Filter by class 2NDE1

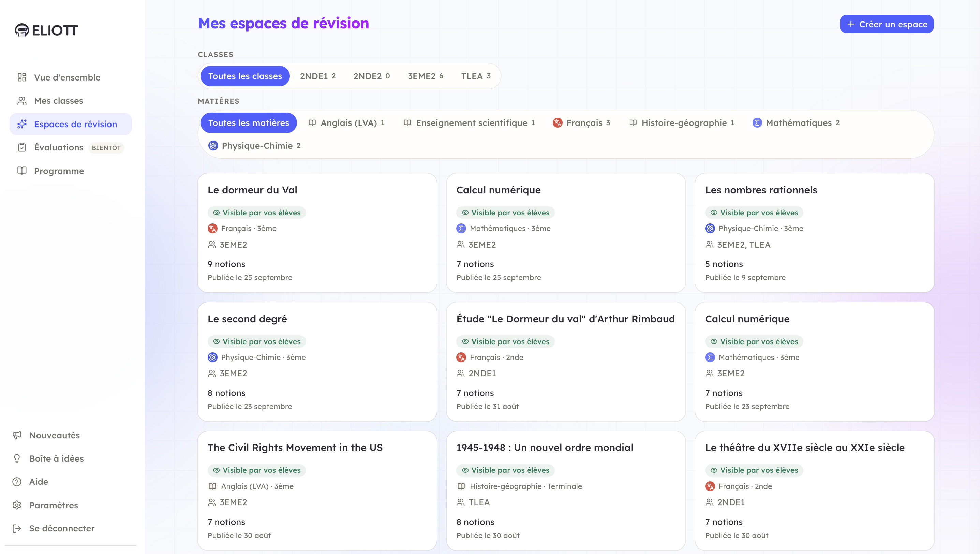click(x=318, y=76)
